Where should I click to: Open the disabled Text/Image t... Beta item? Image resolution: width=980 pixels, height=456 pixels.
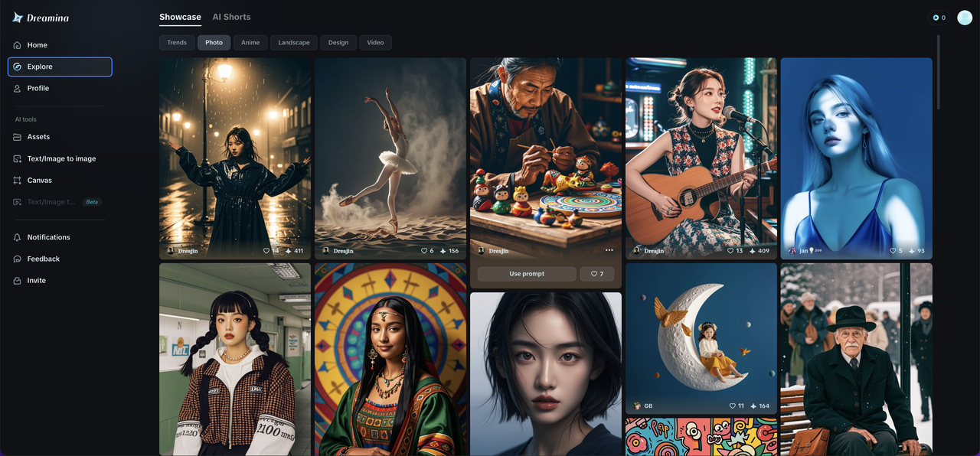pyautogui.click(x=58, y=202)
